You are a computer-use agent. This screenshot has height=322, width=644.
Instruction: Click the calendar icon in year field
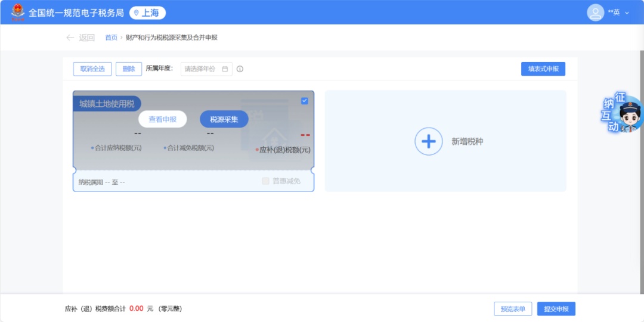tap(225, 69)
